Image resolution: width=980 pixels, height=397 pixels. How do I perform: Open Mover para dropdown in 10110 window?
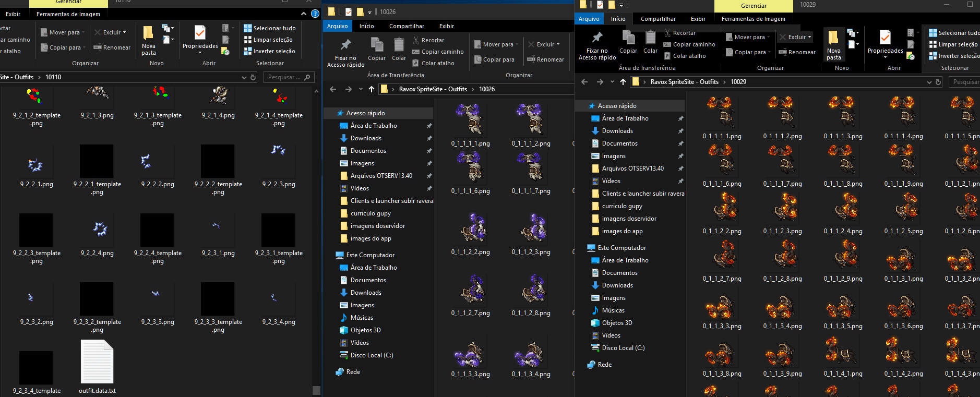pos(63,32)
